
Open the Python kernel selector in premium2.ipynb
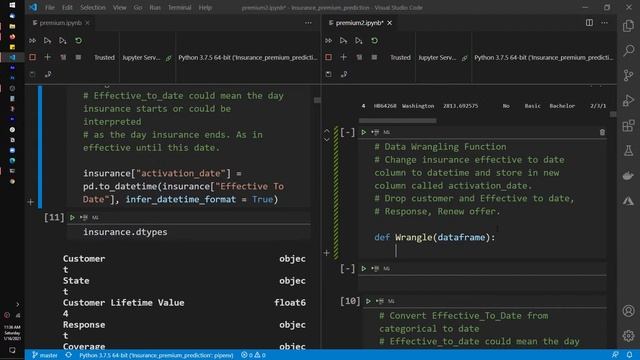tap(544, 58)
